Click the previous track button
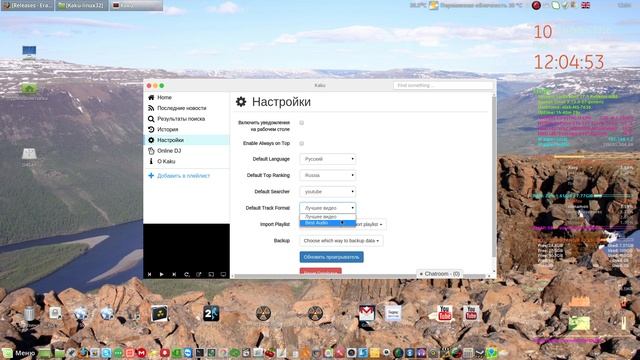The height and width of the screenshot is (360, 640). [x=149, y=274]
